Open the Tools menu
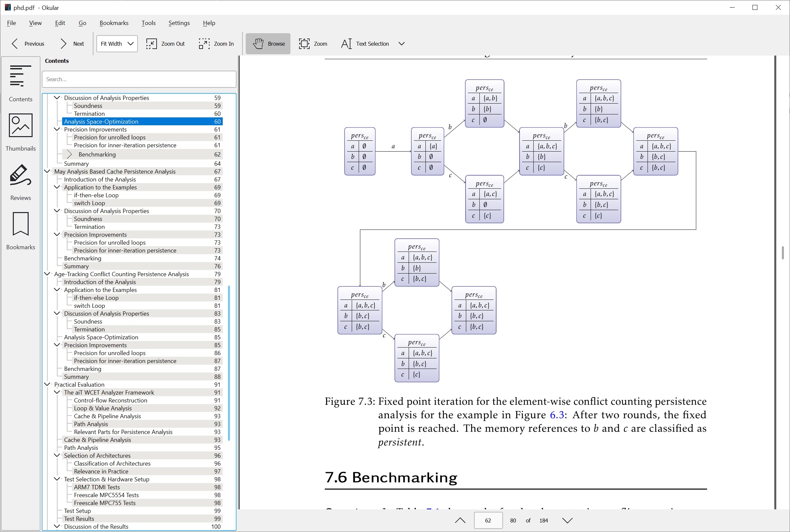 [148, 23]
